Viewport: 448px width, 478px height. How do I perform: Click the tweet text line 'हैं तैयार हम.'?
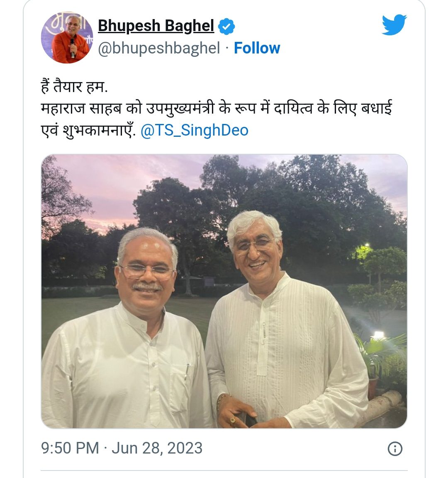74,87
